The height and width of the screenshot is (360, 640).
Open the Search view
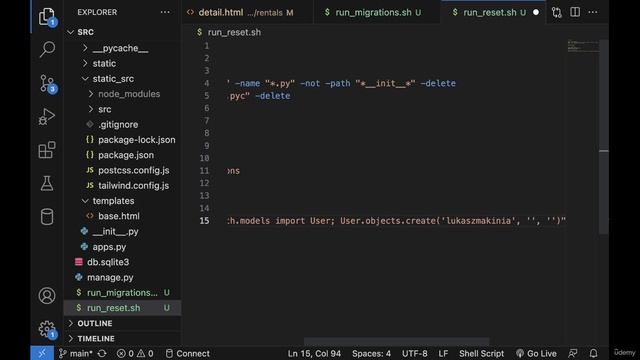click(47, 49)
